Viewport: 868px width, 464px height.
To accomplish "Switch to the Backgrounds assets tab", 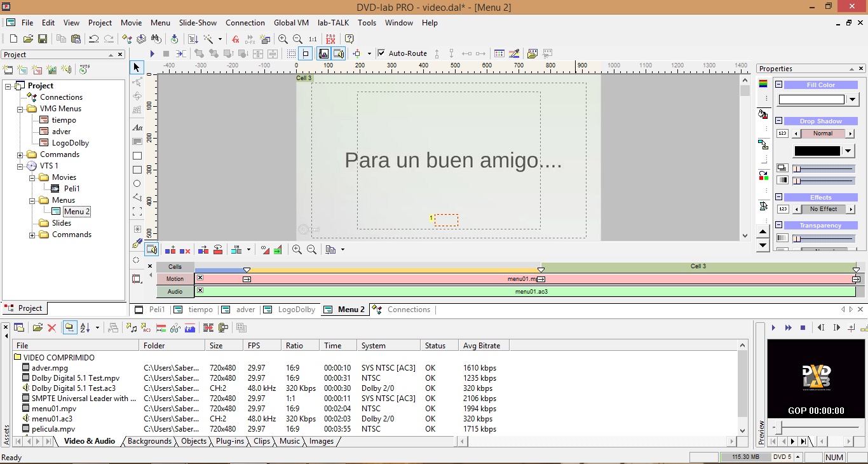I will pos(149,441).
